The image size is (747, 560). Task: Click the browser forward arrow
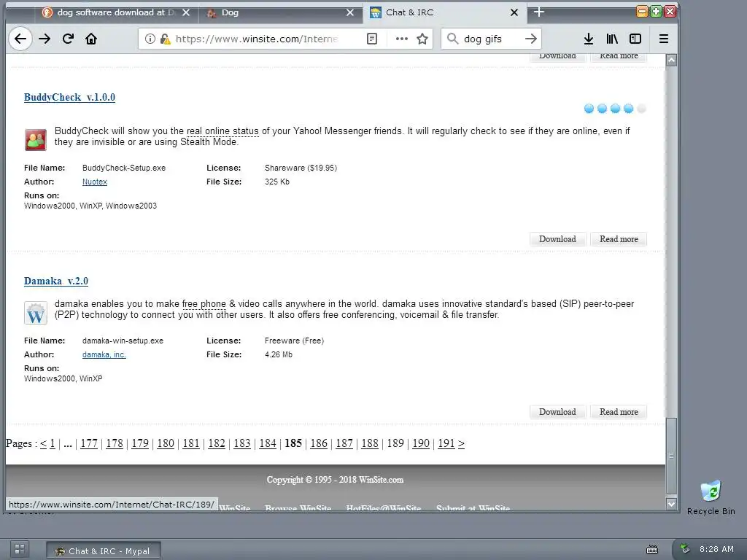(44, 39)
